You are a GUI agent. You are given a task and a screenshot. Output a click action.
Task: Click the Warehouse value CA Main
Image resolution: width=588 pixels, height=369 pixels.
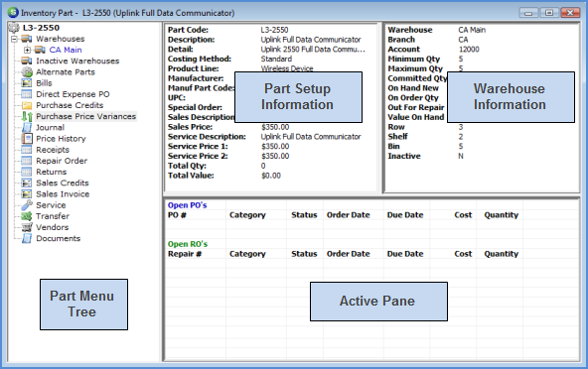coord(472,30)
